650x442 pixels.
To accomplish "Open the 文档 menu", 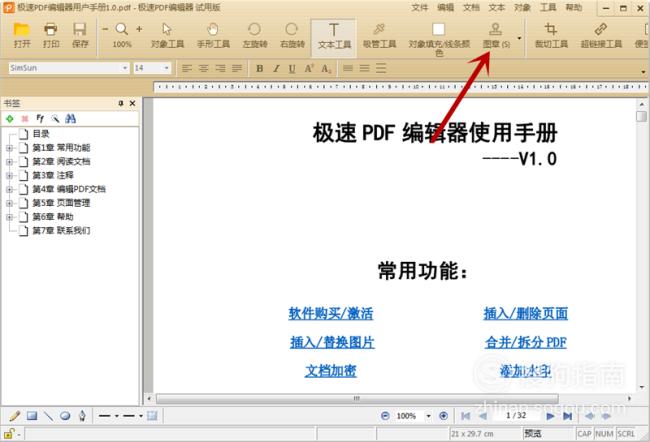I will coord(471,7).
